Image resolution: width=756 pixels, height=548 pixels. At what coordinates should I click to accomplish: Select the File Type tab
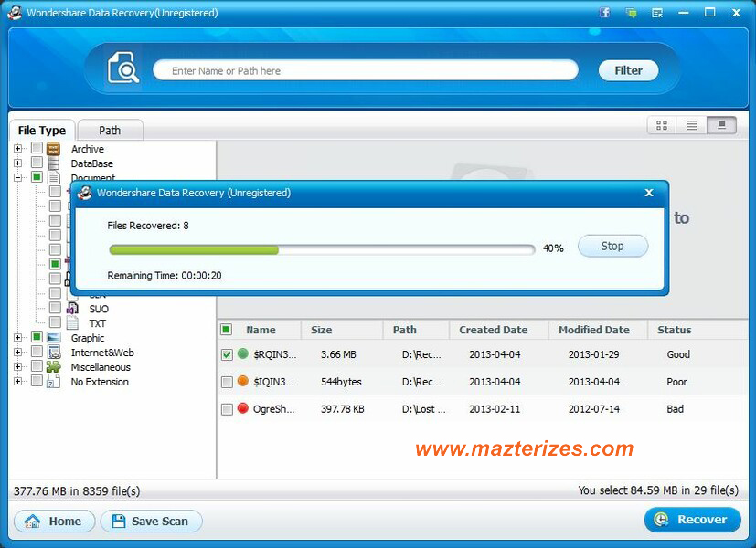pyautogui.click(x=42, y=131)
